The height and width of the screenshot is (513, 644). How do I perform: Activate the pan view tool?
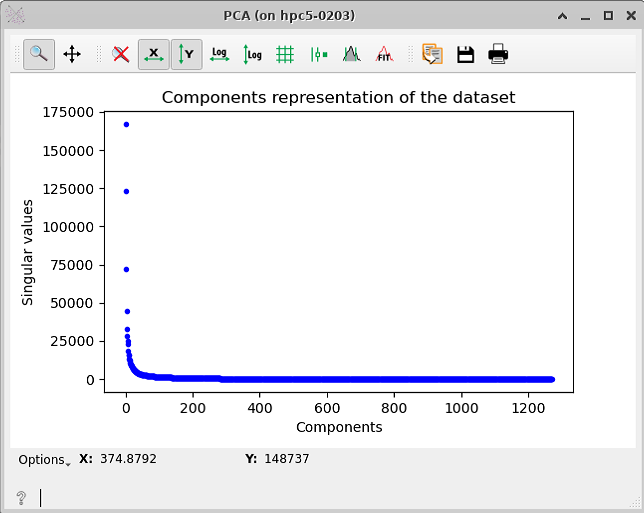pos(72,54)
